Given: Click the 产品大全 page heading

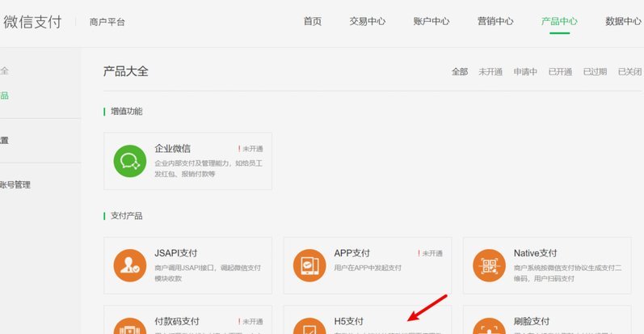Looking at the screenshot, I should [126, 71].
